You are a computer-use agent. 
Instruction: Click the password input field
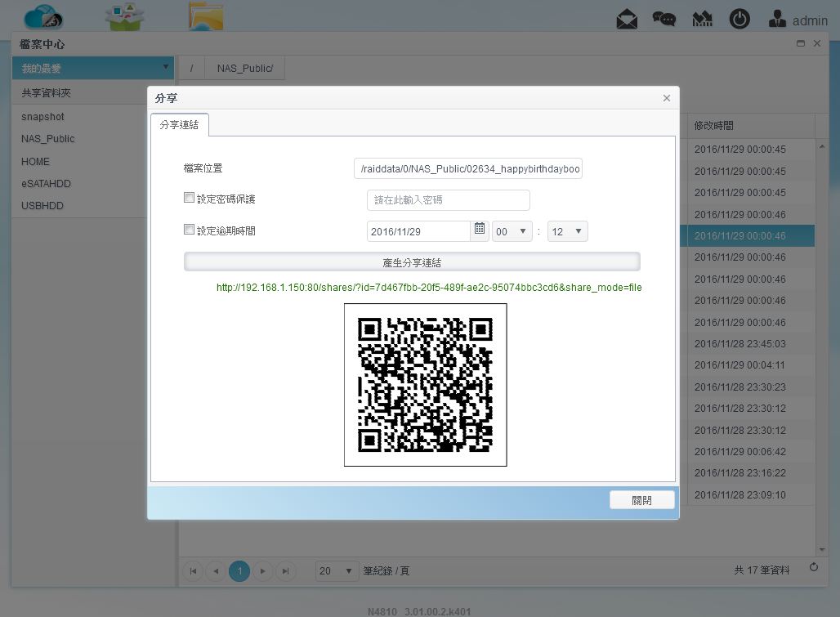point(449,199)
